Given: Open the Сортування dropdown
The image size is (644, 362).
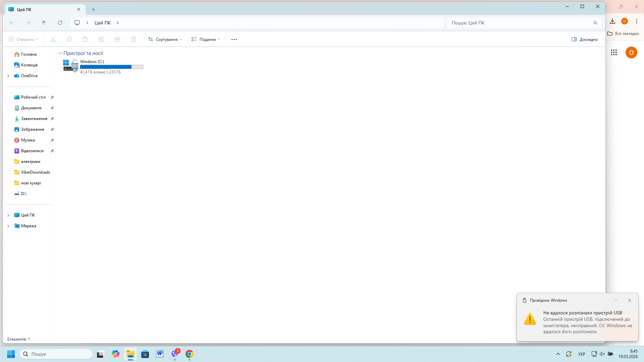Looking at the screenshot, I should (x=165, y=40).
